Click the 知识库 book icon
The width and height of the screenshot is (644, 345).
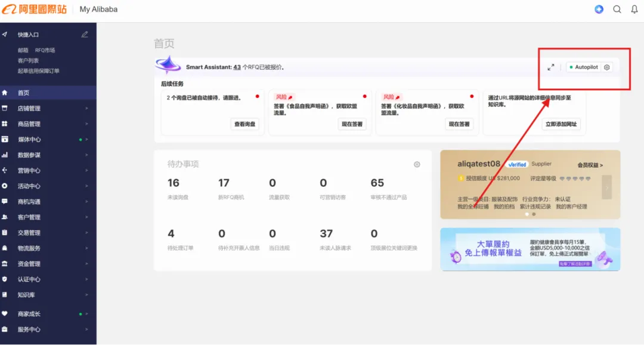click(x=5, y=294)
